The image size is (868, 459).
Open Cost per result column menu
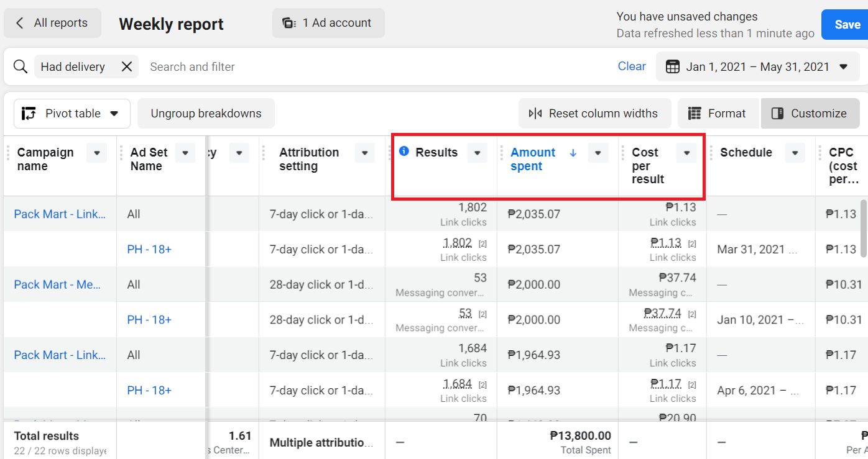[687, 153]
